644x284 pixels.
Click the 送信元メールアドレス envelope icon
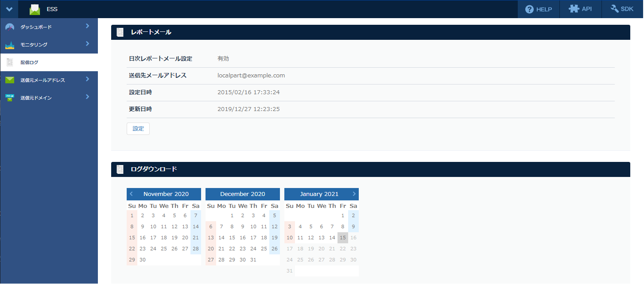pyautogui.click(x=10, y=80)
